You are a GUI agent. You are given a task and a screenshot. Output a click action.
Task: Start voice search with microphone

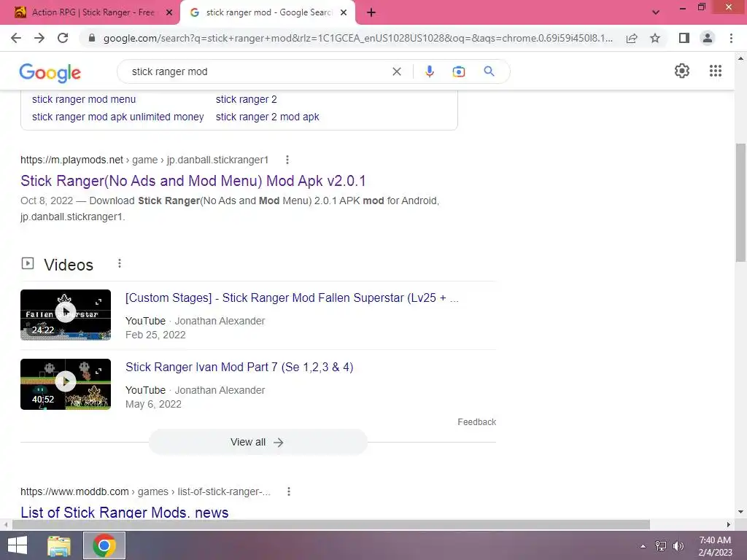pos(429,71)
